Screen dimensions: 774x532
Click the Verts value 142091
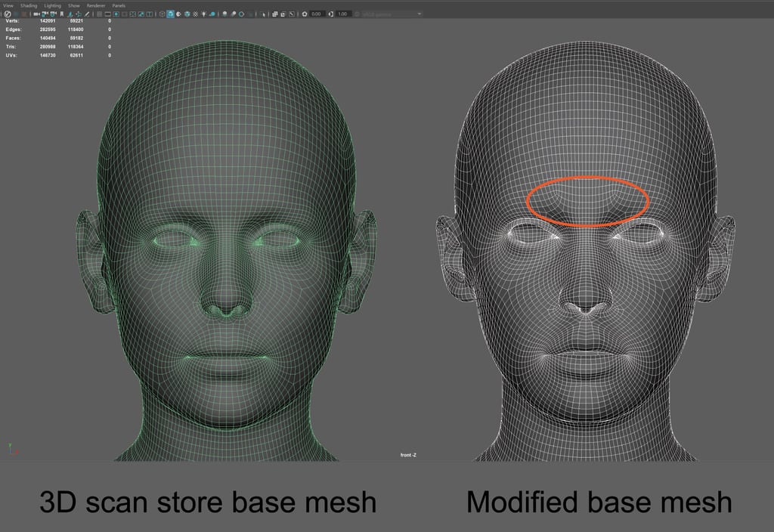48,21
